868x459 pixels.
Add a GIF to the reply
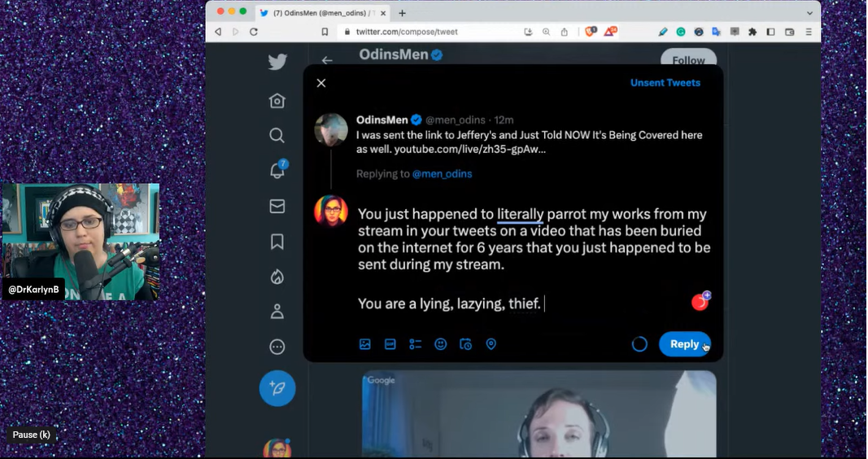[x=390, y=344]
